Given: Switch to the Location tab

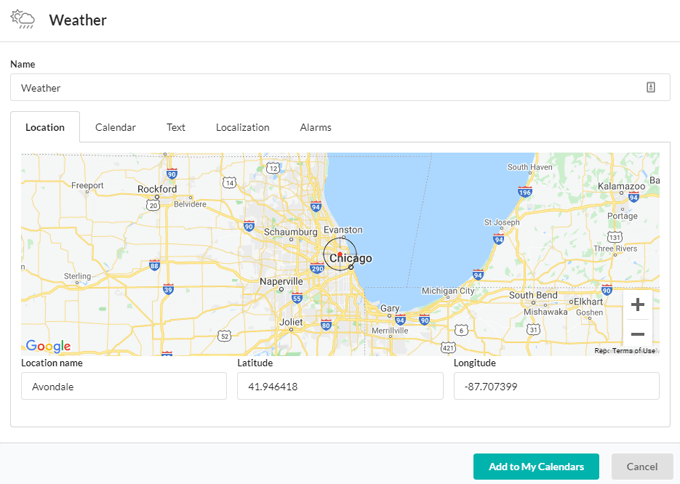Looking at the screenshot, I should 45,128.
